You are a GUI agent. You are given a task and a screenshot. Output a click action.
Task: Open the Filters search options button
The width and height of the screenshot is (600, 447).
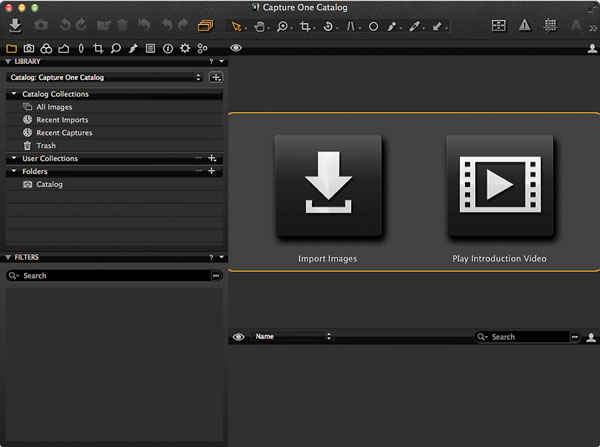click(x=216, y=276)
